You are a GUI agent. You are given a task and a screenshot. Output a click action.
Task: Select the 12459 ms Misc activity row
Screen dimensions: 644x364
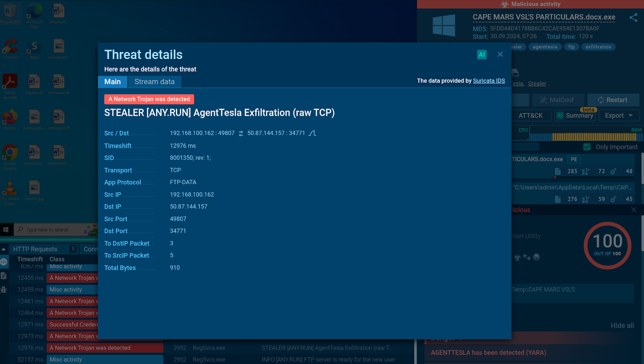click(x=54, y=290)
